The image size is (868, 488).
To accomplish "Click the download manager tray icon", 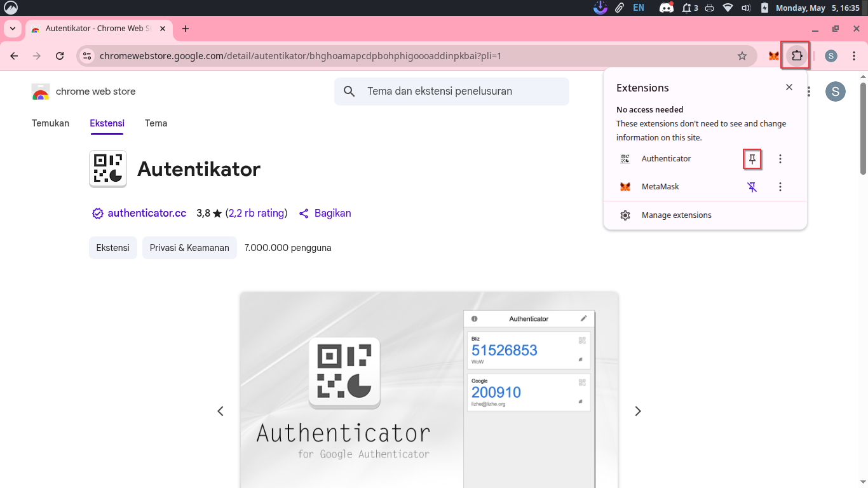I will 600,8.
